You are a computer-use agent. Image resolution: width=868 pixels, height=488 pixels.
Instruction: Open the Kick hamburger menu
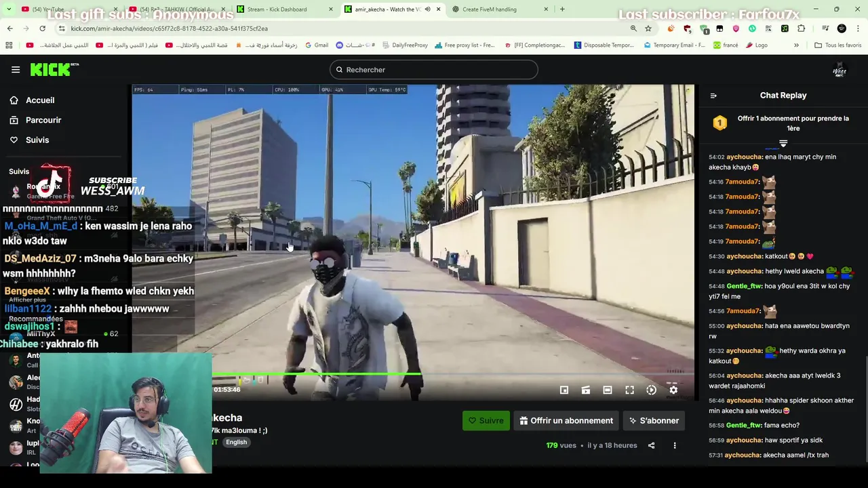(x=16, y=69)
